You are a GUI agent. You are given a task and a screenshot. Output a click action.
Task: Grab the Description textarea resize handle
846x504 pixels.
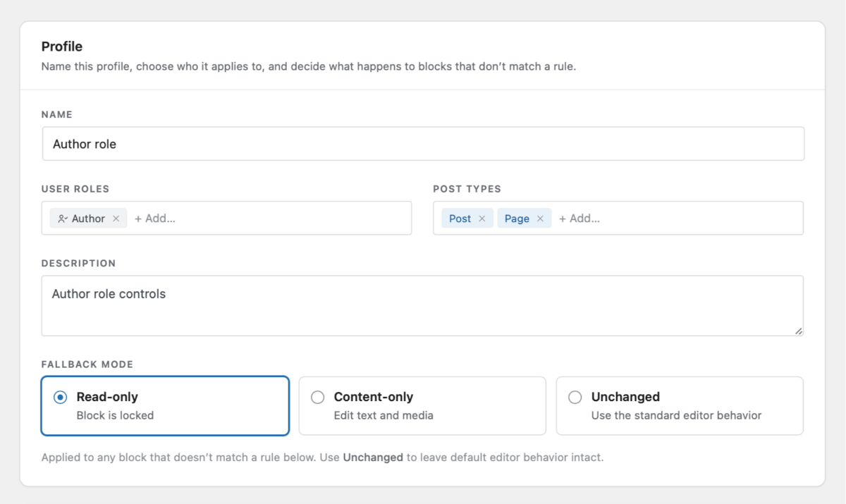point(799,331)
